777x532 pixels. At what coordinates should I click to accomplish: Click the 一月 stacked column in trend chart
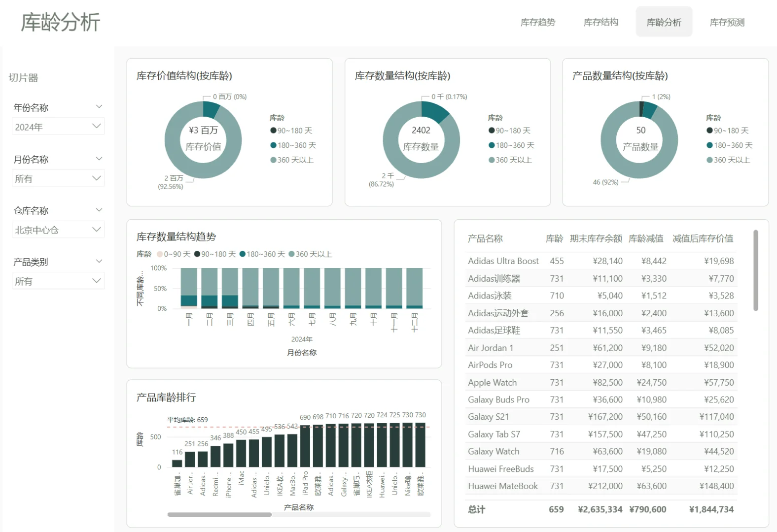click(x=189, y=288)
